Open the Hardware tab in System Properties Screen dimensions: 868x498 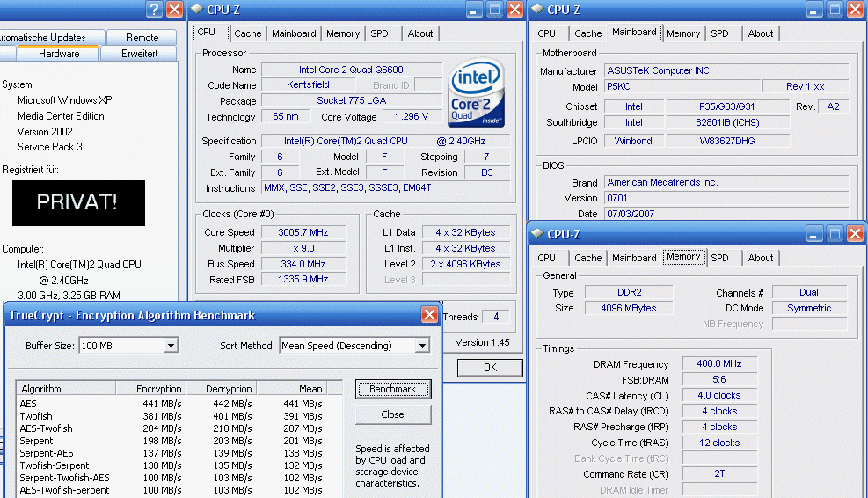[x=59, y=54]
